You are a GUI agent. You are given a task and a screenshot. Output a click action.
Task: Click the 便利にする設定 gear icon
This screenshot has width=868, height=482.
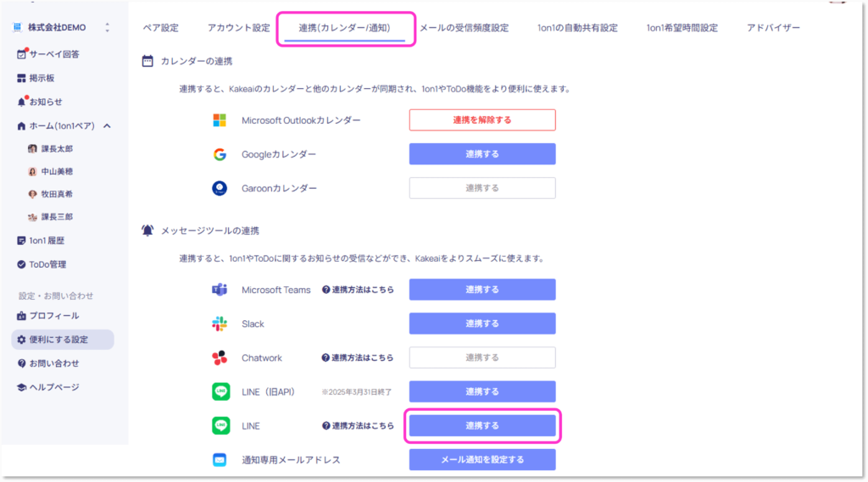(x=21, y=340)
